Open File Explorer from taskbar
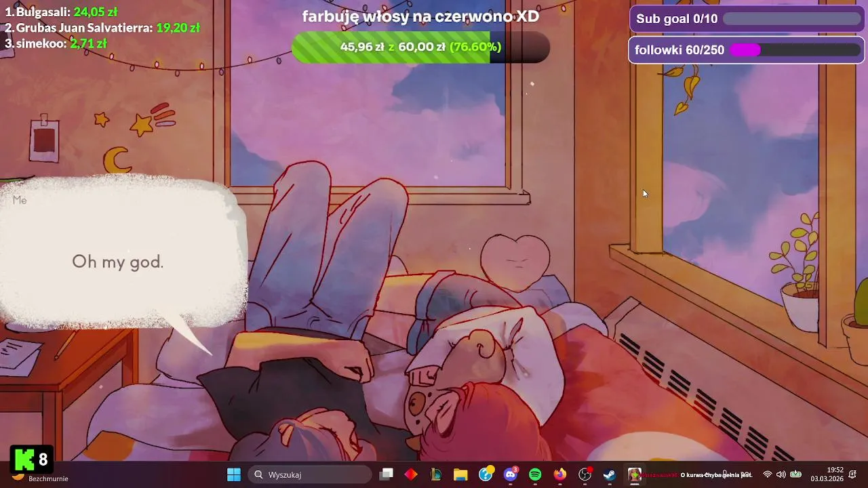 pos(460,474)
